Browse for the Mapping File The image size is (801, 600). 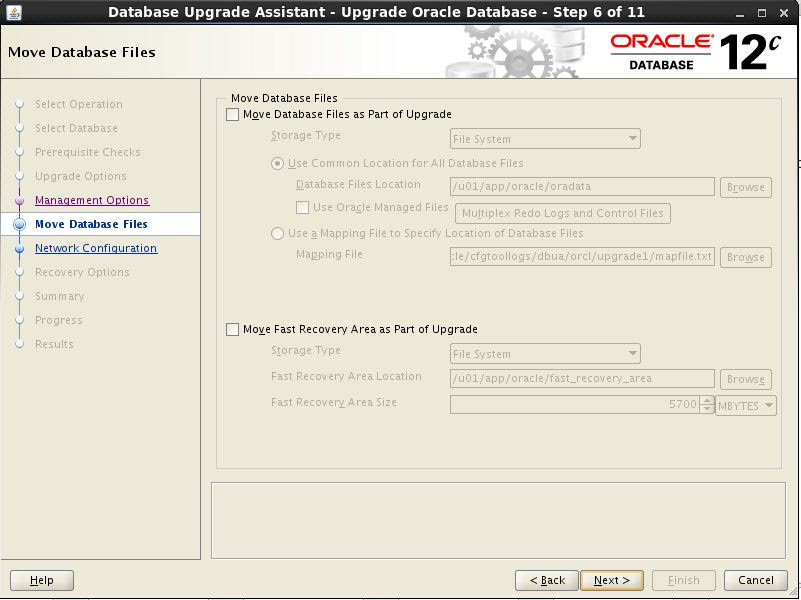point(746,257)
